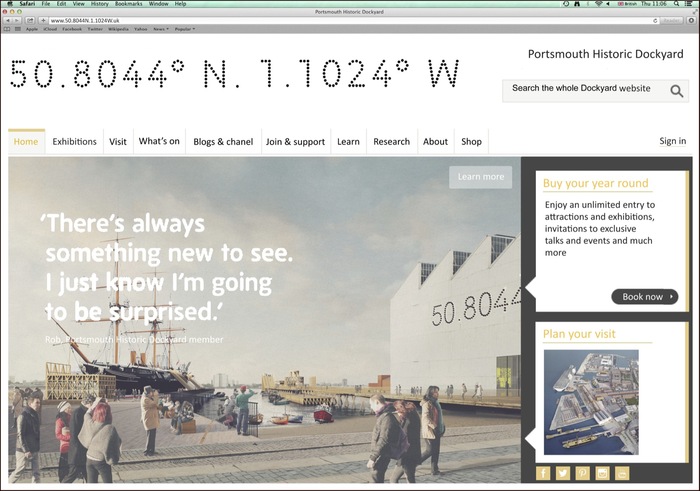Follow the Sign in link
This screenshot has height=491, width=700.
click(672, 142)
